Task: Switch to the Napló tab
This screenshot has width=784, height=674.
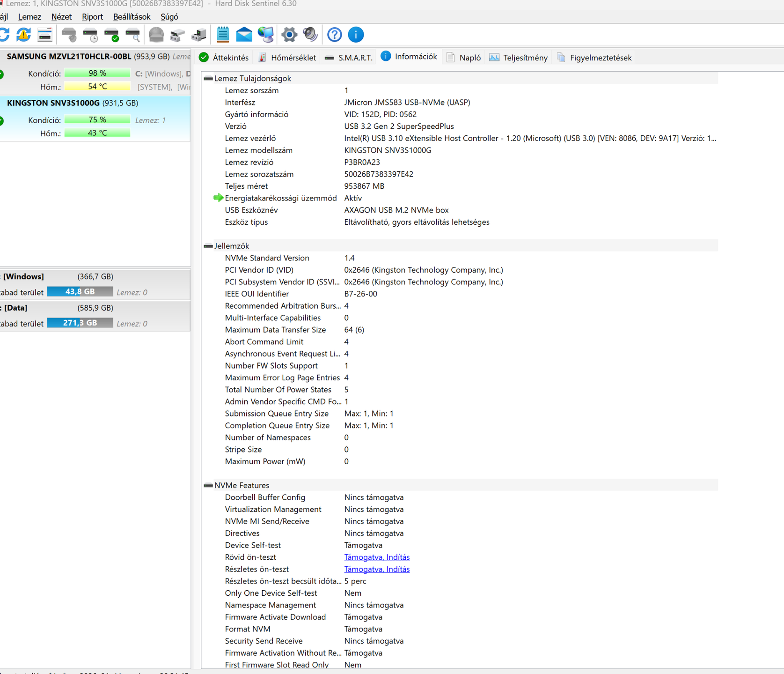Action: pos(463,58)
